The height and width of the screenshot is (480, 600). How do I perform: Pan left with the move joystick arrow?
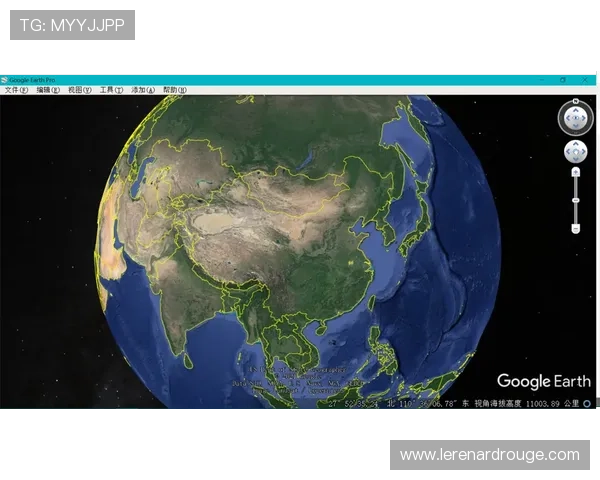pyautogui.click(x=568, y=152)
